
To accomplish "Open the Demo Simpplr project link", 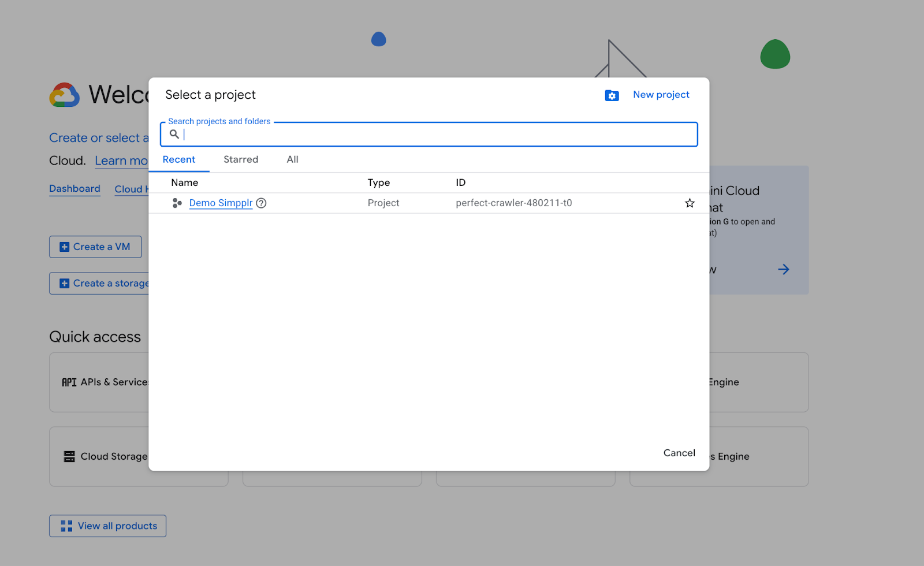I will (221, 203).
